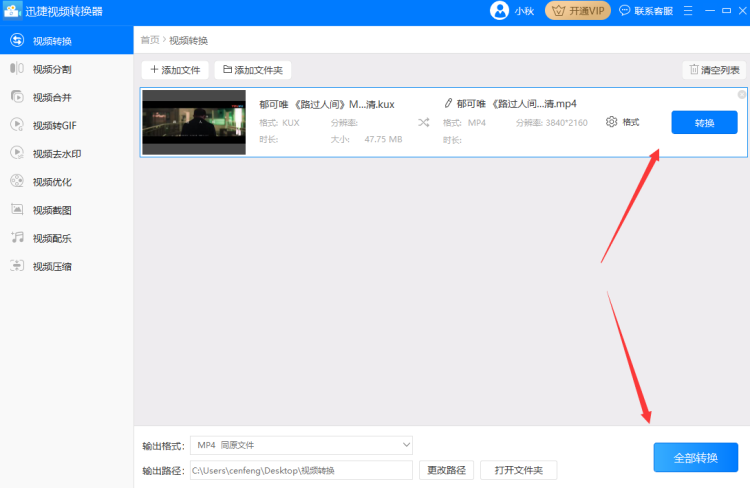Click output filename ending .mp4

516,104
